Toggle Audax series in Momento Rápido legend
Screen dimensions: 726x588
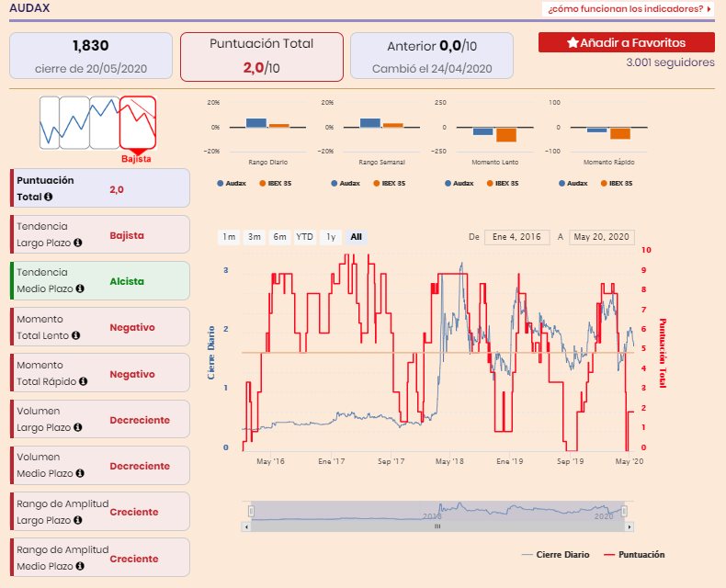click(x=573, y=184)
